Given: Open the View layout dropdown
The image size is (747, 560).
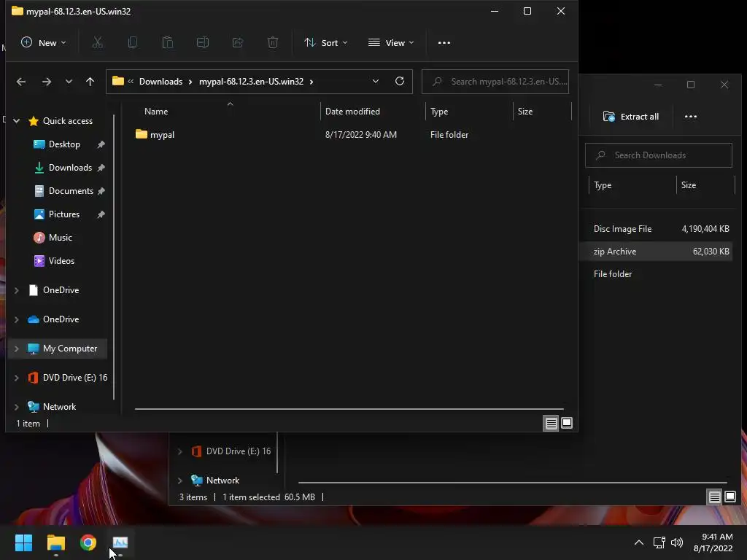Looking at the screenshot, I should pyautogui.click(x=391, y=43).
